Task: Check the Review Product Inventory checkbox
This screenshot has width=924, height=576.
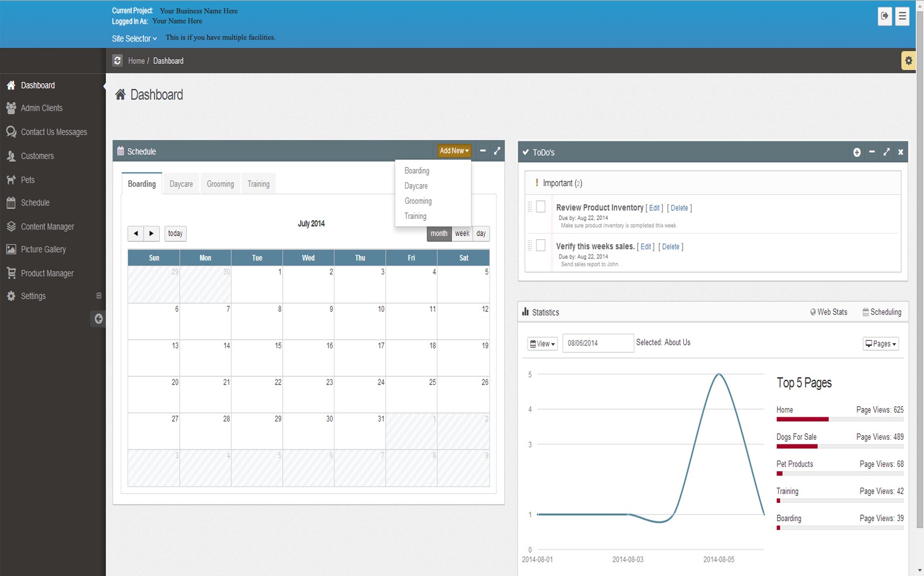Action: pyautogui.click(x=540, y=207)
